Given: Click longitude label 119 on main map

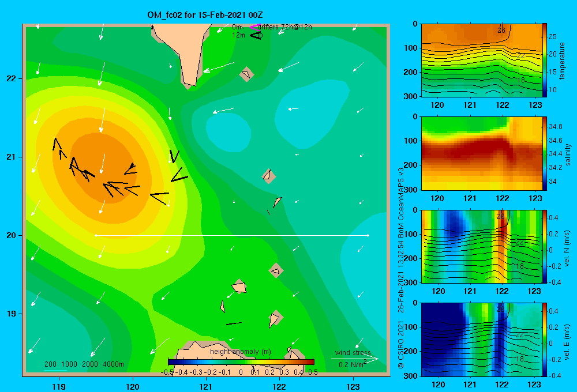Looking at the screenshot, I should [59, 386].
